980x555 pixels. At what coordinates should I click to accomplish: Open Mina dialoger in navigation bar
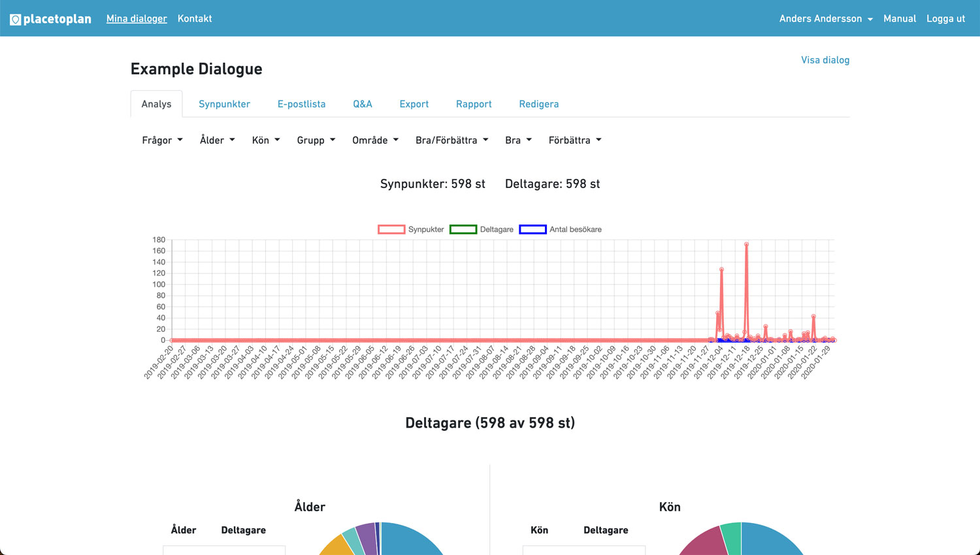[x=137, y=19]
